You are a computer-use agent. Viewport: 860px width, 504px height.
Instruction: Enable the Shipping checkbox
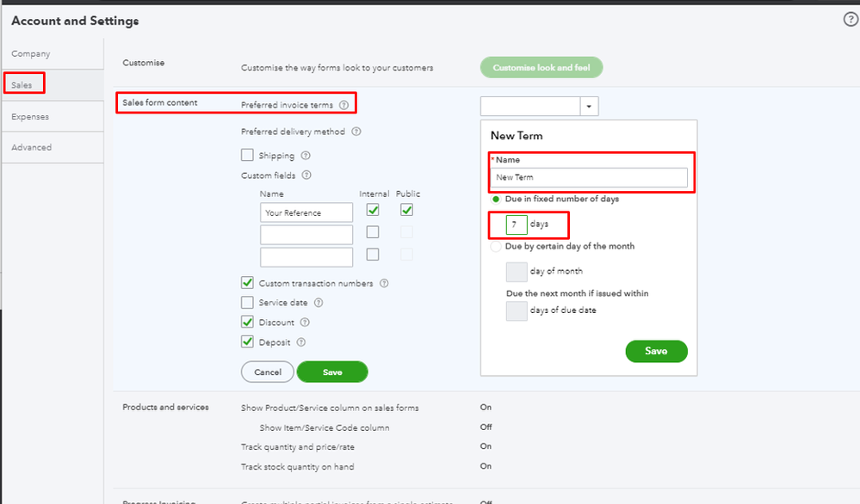[247, 156]
